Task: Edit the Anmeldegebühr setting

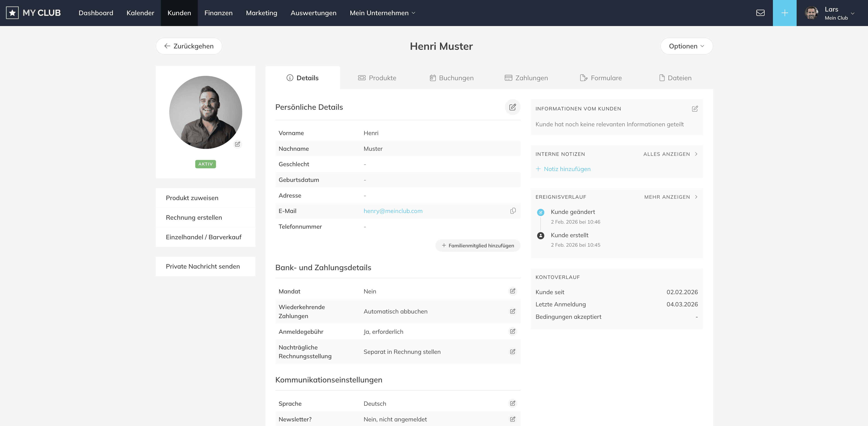Action: pyautogui.click(x=513, y=331)
